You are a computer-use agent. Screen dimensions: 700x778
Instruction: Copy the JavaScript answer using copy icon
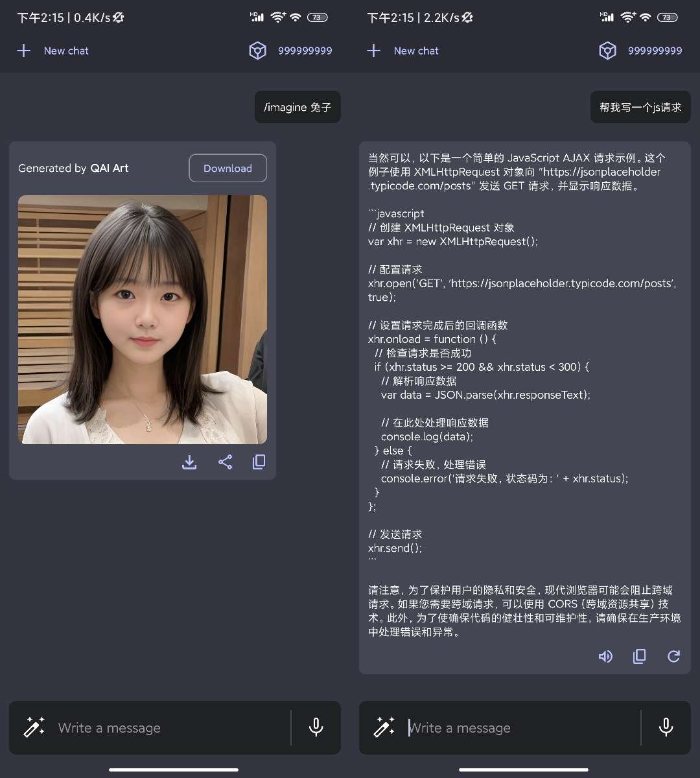pos(639,656)
